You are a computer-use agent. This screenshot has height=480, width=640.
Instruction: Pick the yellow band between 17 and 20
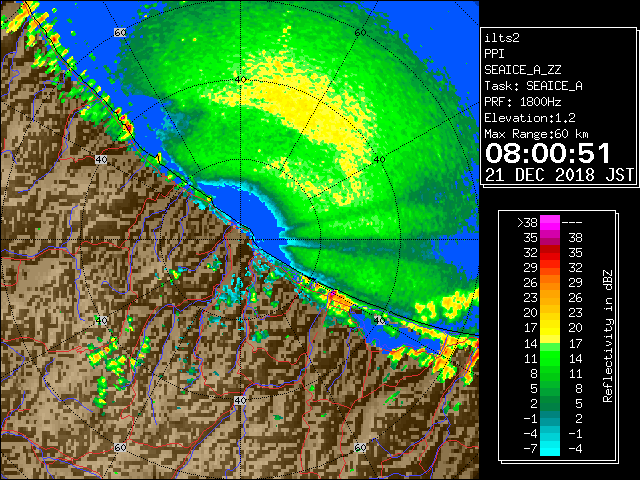tap(550, 328)
